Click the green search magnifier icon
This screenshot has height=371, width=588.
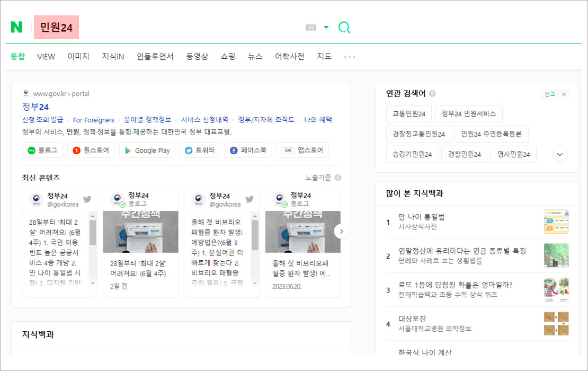(344, 28)
